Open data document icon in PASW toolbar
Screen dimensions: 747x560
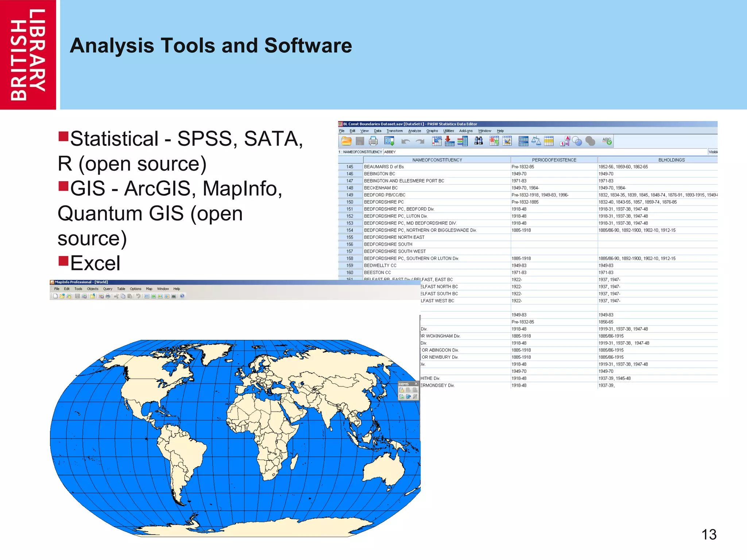tap(346, 141)
